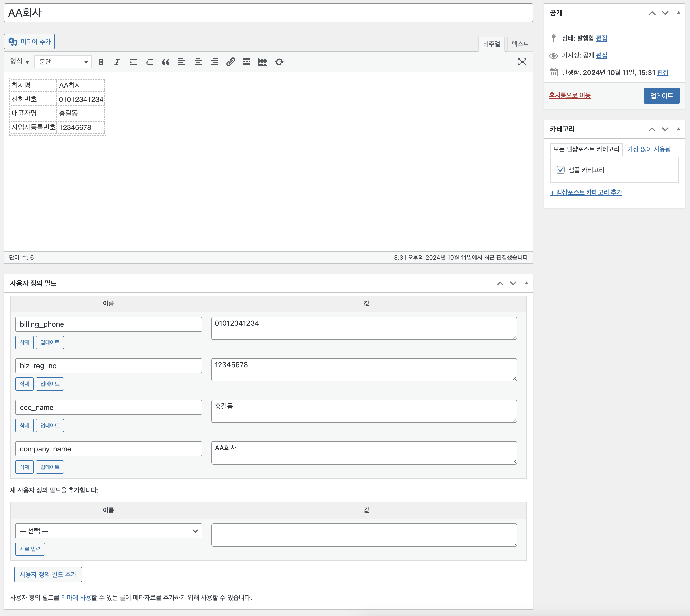Open the 형식 format menu

[x=19, y=61]
